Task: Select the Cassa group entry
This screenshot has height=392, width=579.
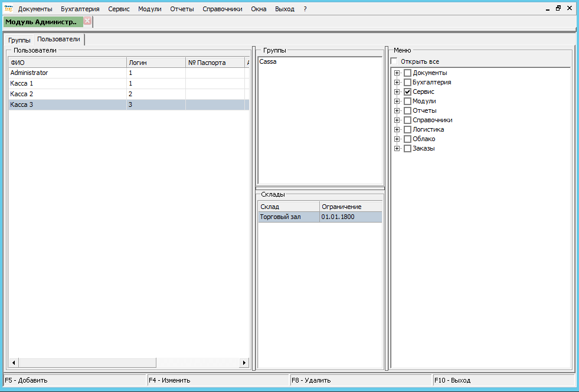Action: (x=267, y=61)
